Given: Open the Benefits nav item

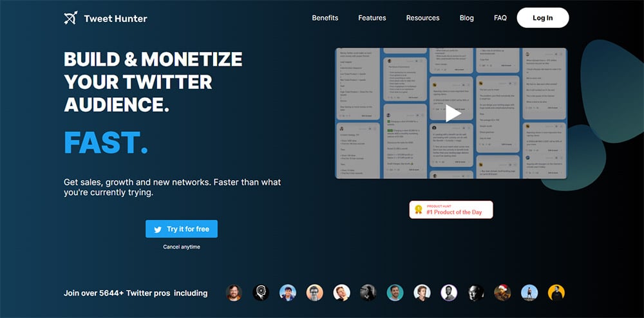Looking at the screenshot, I should point(325,18).
